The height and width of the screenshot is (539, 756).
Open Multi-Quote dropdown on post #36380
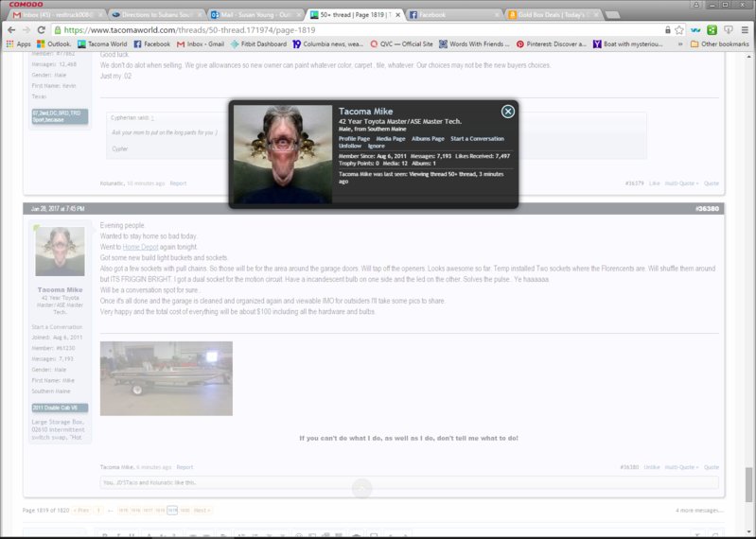[681, 467]
